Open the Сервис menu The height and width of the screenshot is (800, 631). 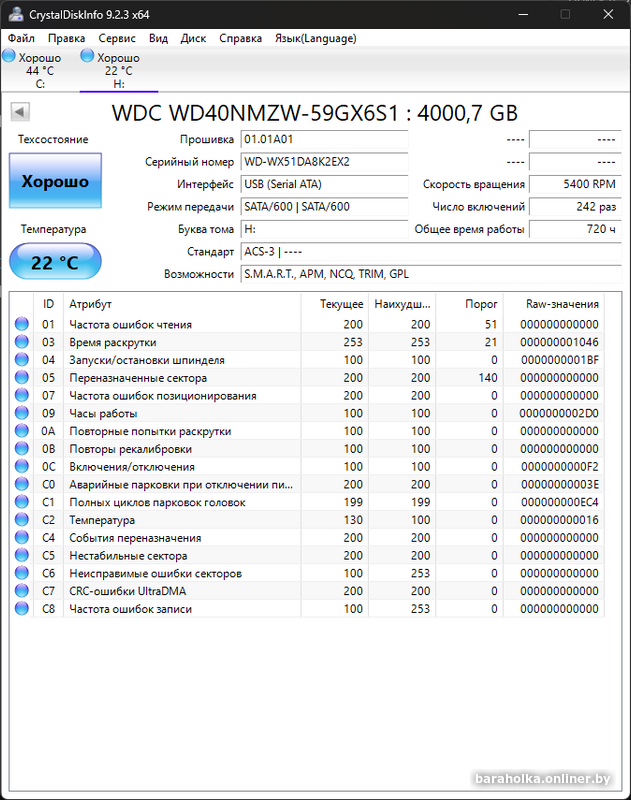(118, 39)
